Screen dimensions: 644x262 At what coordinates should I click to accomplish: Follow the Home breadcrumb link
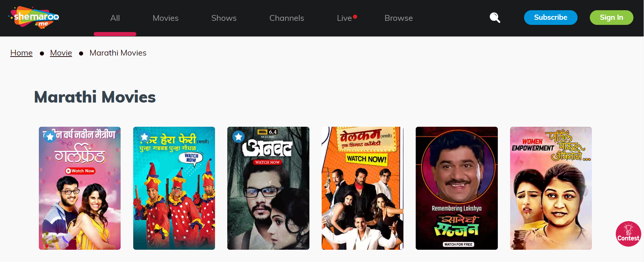pos(21,53)
